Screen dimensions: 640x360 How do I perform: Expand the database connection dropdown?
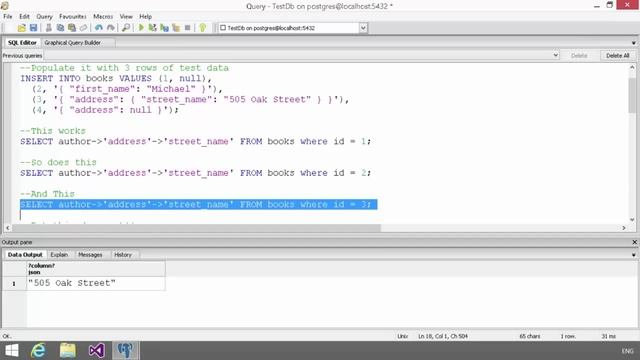(x=363, y=28)
